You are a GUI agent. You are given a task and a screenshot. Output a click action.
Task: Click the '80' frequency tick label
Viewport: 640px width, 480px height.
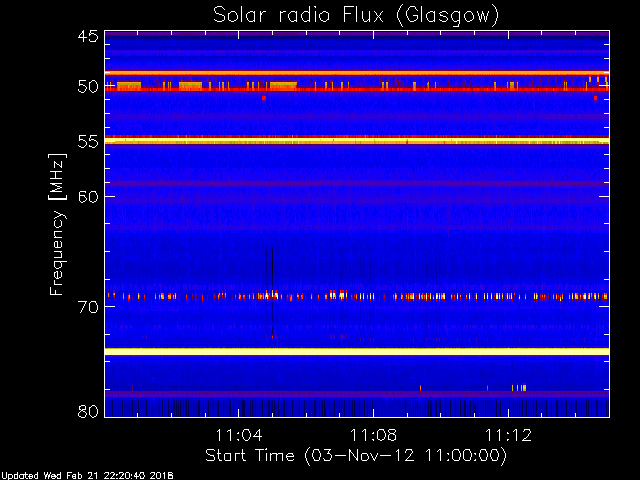click(88, 411)
